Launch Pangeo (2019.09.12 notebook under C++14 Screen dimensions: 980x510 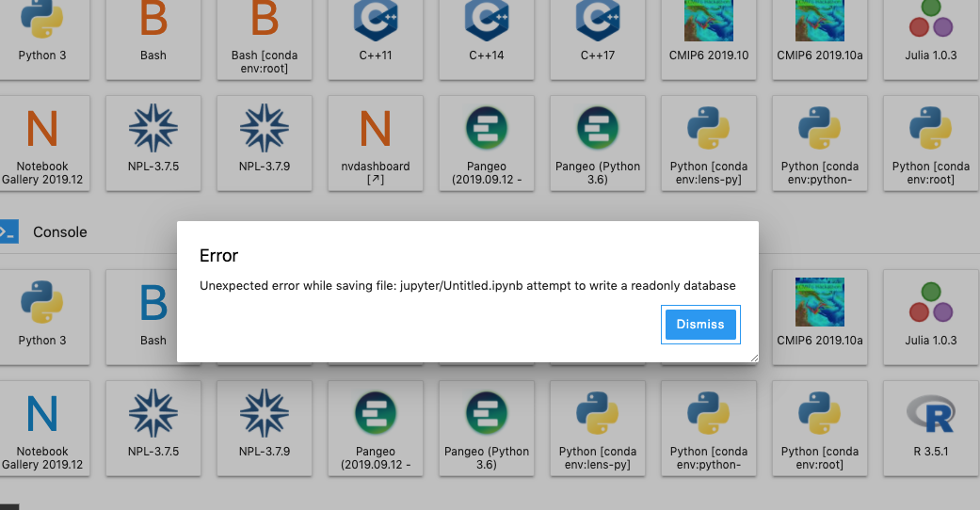point(487,143)
